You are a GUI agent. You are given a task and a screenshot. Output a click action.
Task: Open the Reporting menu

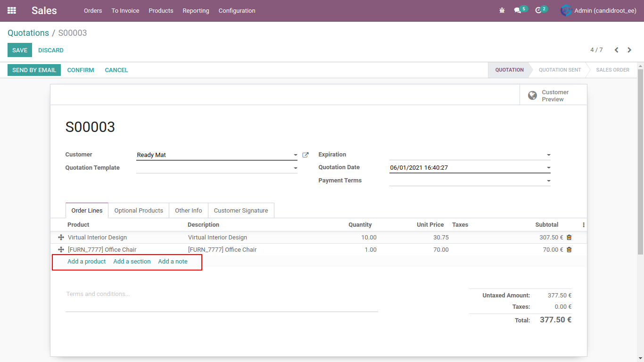[196, 10]
